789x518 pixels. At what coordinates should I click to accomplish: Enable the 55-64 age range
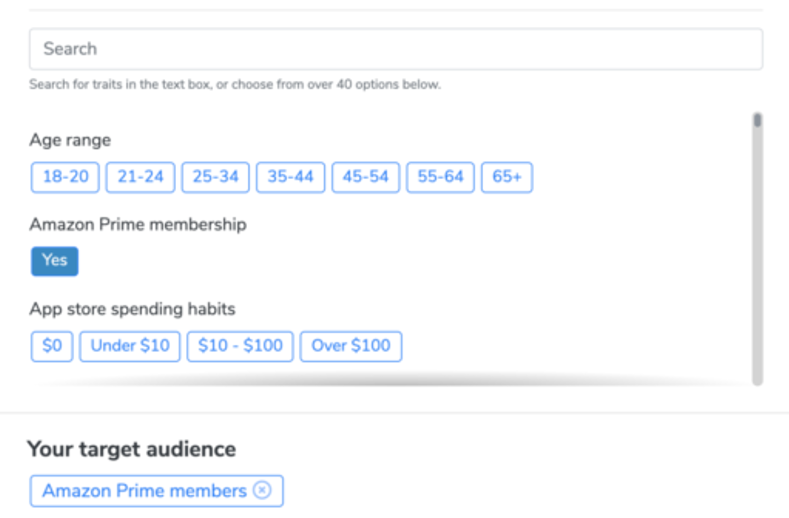pos(440,177)
